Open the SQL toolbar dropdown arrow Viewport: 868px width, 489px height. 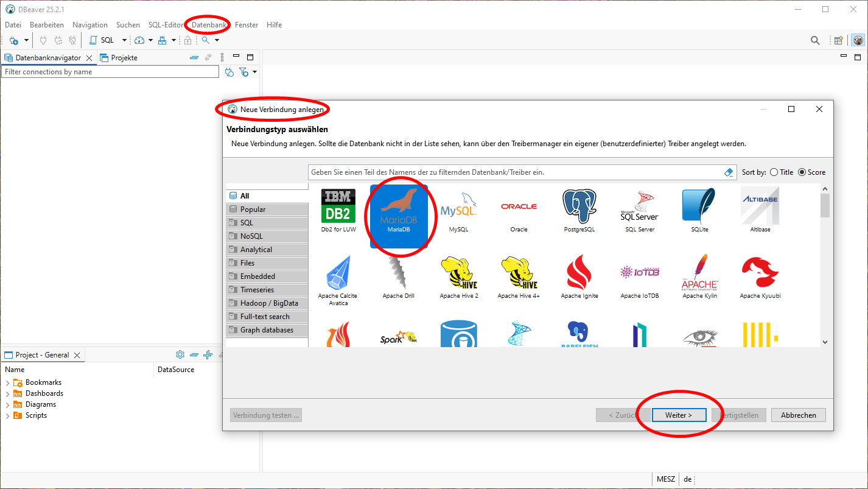click(x=124, y=40)
